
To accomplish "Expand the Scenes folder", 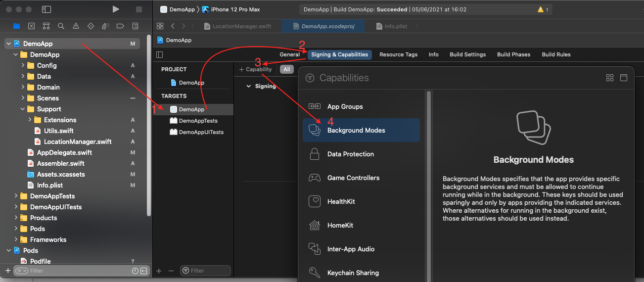I will click(x=23, y=98).
